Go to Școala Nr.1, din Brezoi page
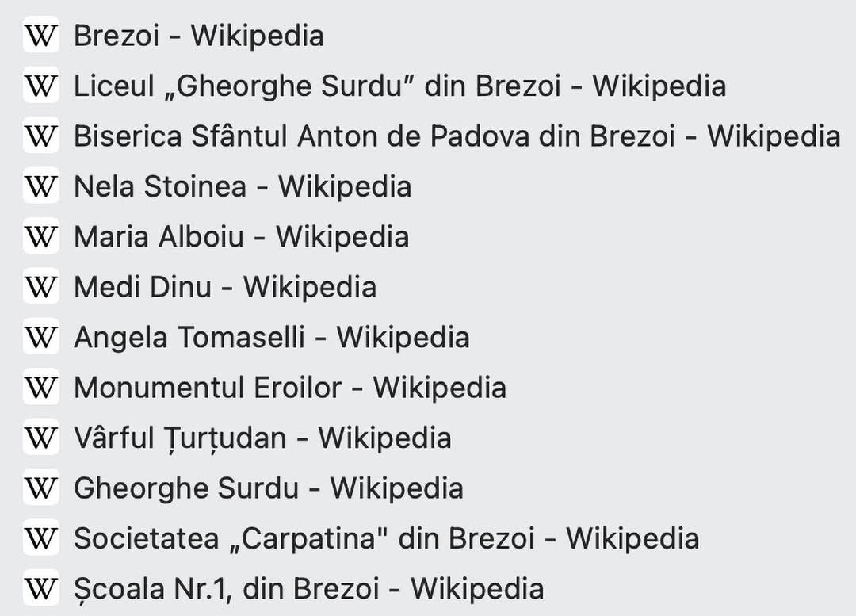Viewport: 856px width, 616px height. tap(308, 588)
